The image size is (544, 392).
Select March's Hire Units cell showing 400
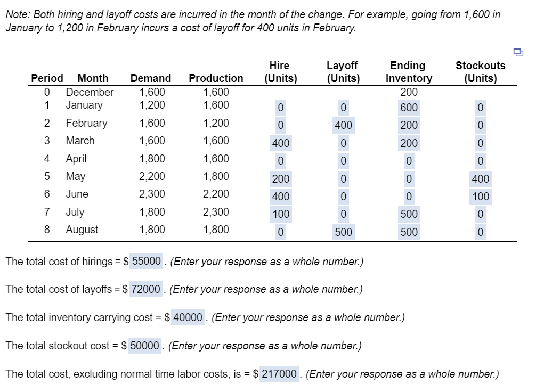tap(280, 143)
